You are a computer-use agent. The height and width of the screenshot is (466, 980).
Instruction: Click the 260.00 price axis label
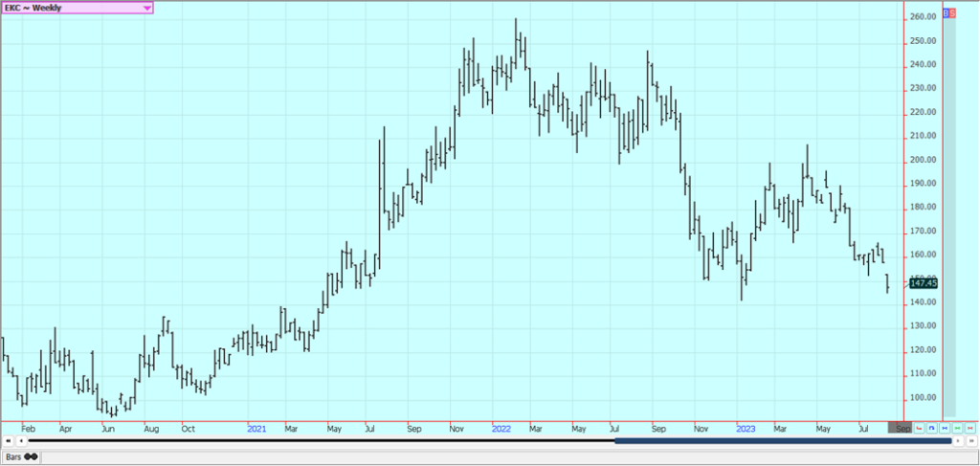(x=924, y=17)
